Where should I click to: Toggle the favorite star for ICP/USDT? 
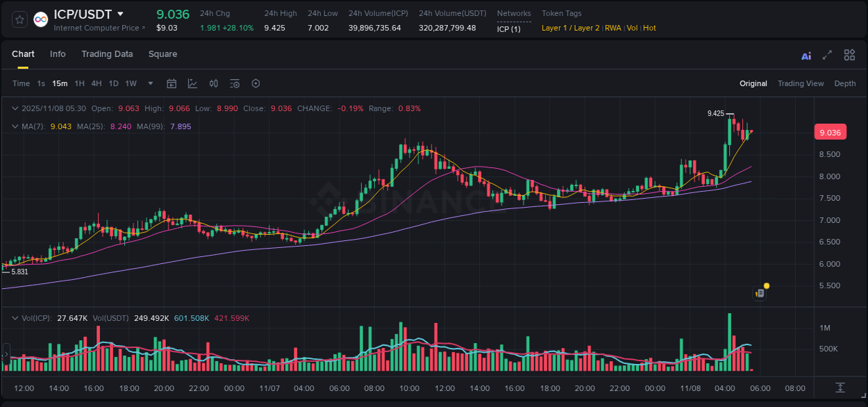[x=19, y=19]
